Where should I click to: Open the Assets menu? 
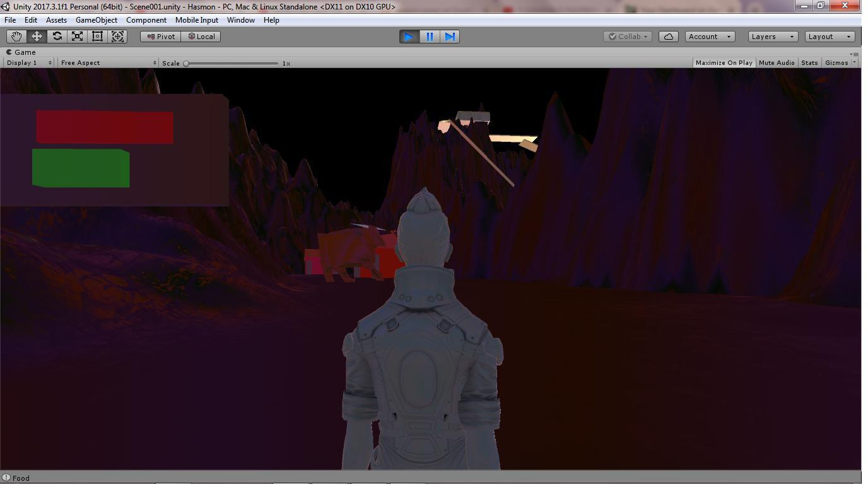pos(56,20)
